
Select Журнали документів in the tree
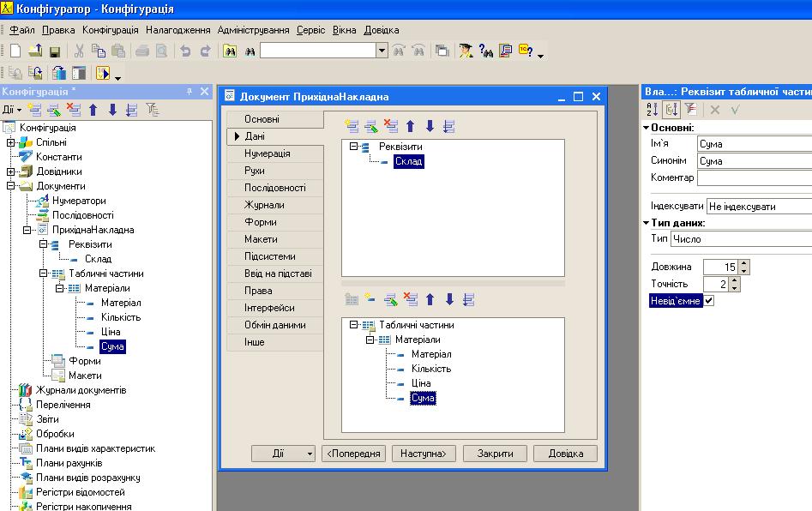click(x=81, y=390)
